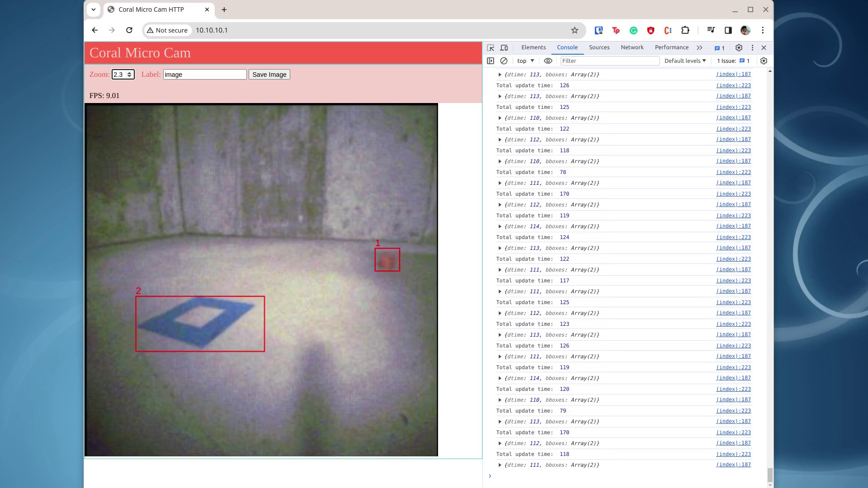Open the 'Default levels' dropdown
The image size is (868, 488).
[x=684, y=61]
